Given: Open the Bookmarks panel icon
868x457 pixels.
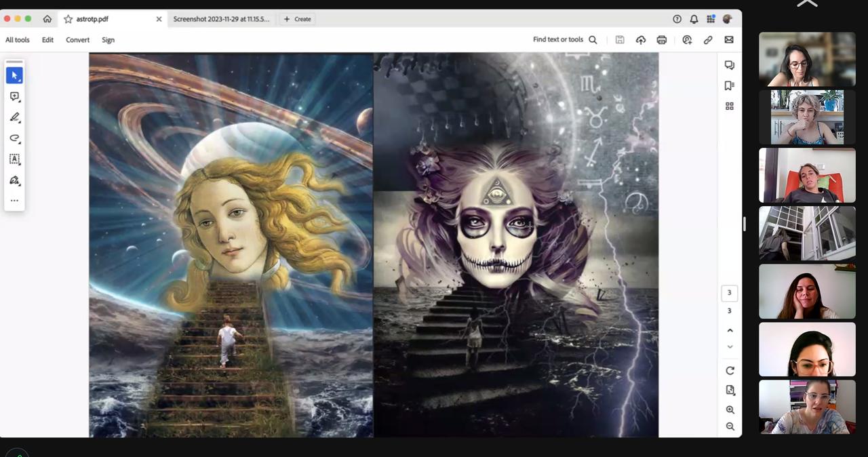Looking at the screenshot, I should click(730, 85).
